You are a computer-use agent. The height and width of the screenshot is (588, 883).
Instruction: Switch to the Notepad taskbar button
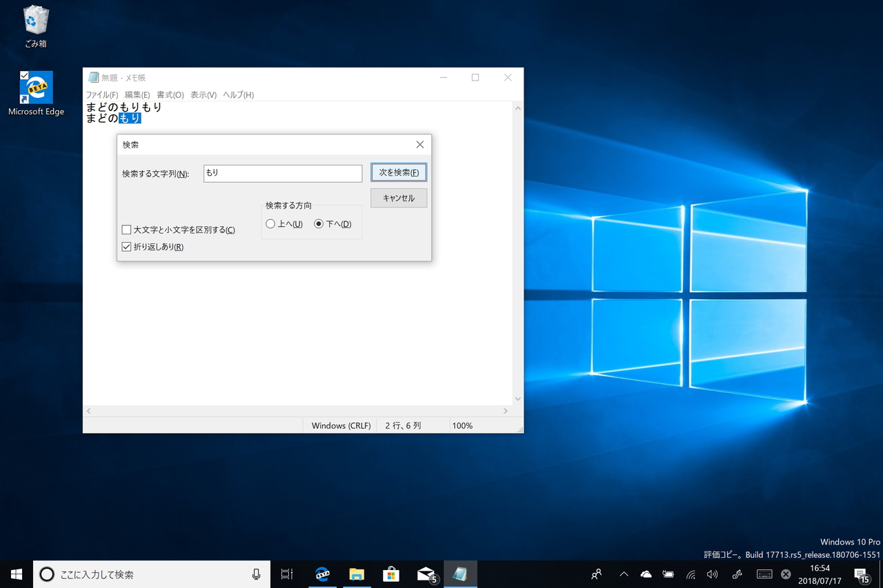460,574
